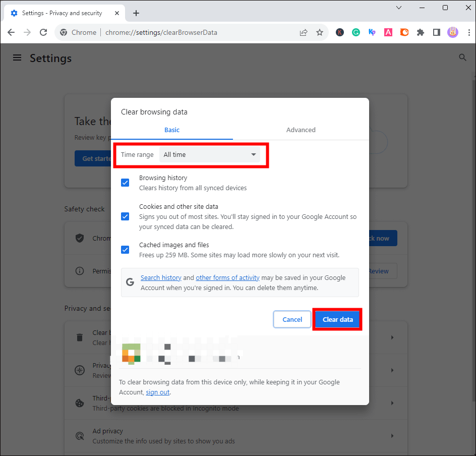Open the Settings hamburger menu
The image size is (476, 456).
(x=17, y=58)
